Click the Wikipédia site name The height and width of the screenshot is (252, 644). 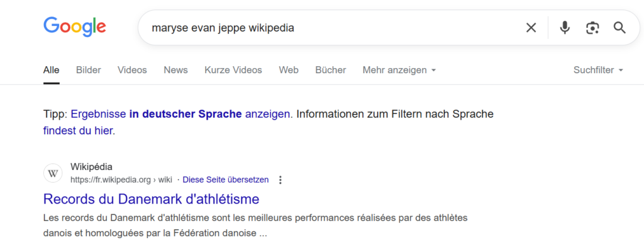coord(92,167)
